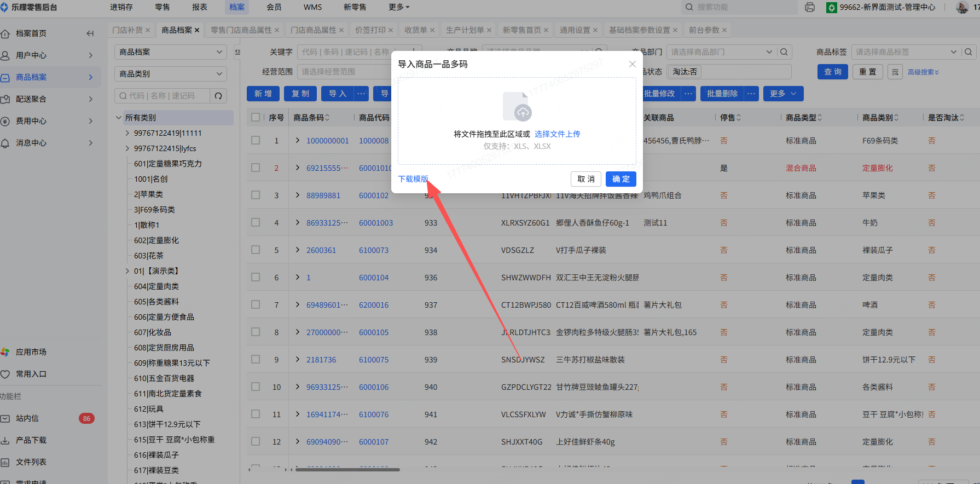Click 选择文件上传 link in the dialog
980x484 pixels.
[558, 134]
